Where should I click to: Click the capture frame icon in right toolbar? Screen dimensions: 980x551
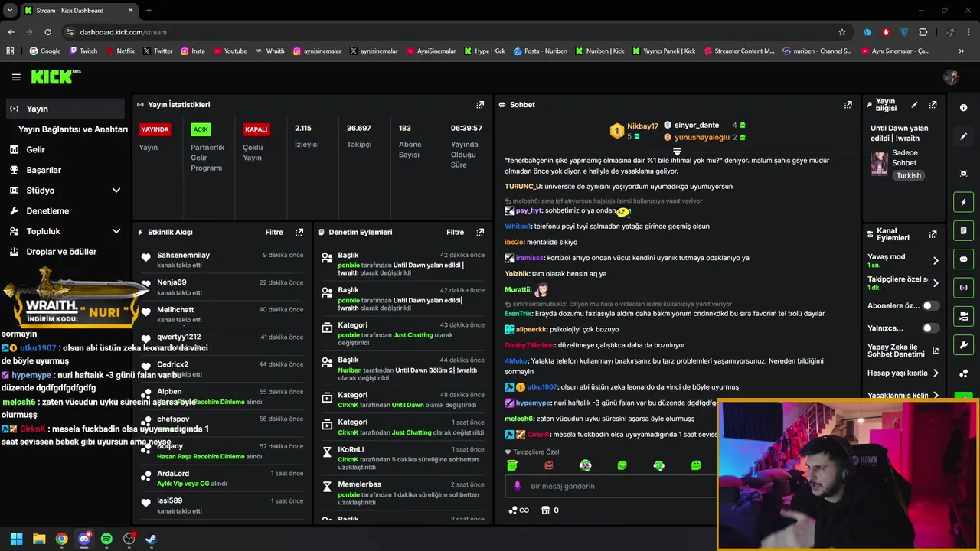(963, 174)
